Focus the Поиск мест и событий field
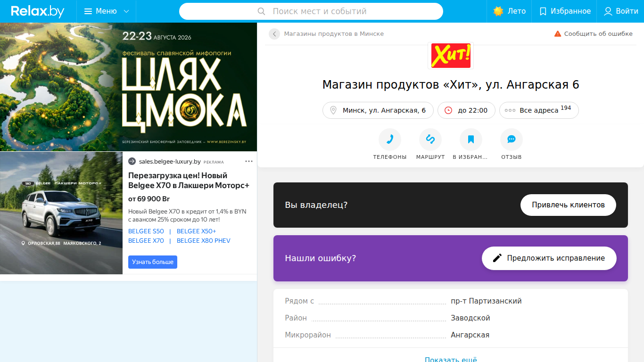The width and height of the screenshot is (644, 362). pyautogui.click(x=311, y=11)
